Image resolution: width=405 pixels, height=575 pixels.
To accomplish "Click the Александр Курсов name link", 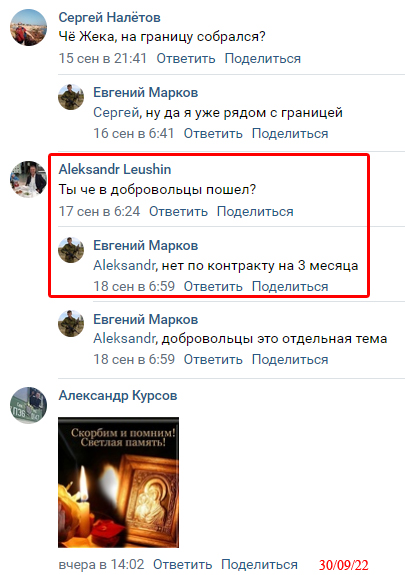I will [x=118, y=396].
